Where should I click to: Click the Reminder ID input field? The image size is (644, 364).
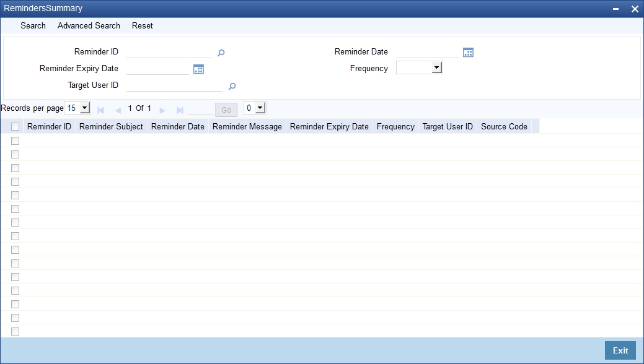click(169, 52)
